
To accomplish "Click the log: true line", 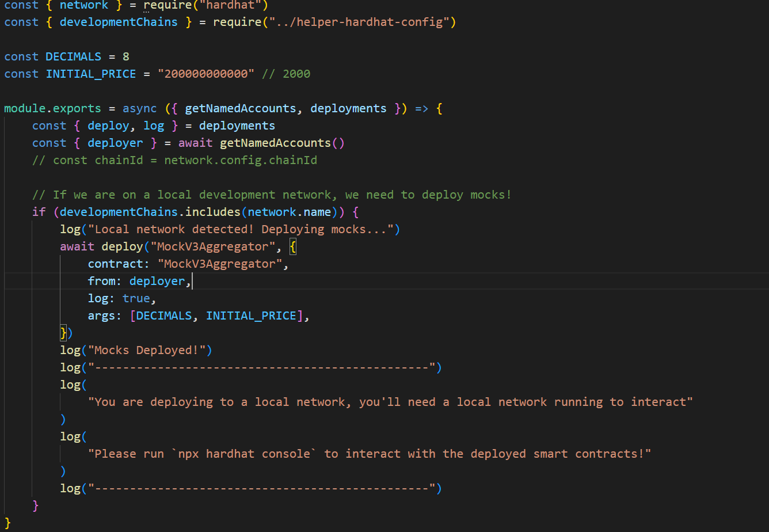I will coord(122,299).
